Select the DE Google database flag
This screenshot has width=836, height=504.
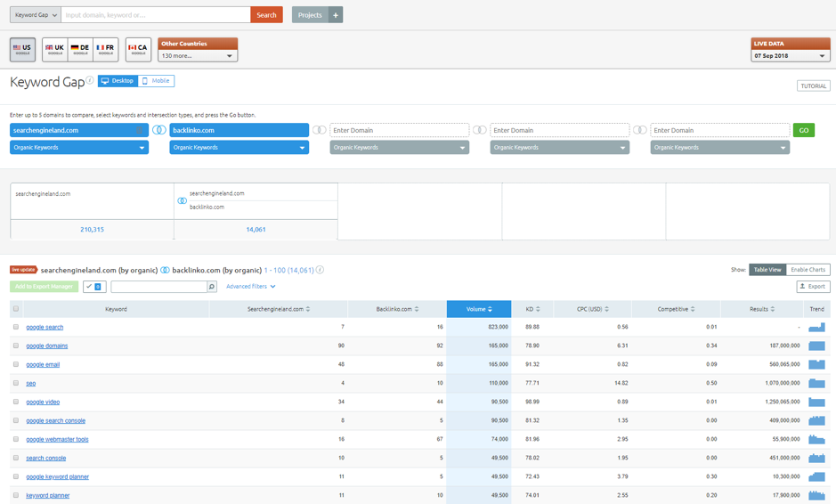pyautogui.click(x=80, y=50)
